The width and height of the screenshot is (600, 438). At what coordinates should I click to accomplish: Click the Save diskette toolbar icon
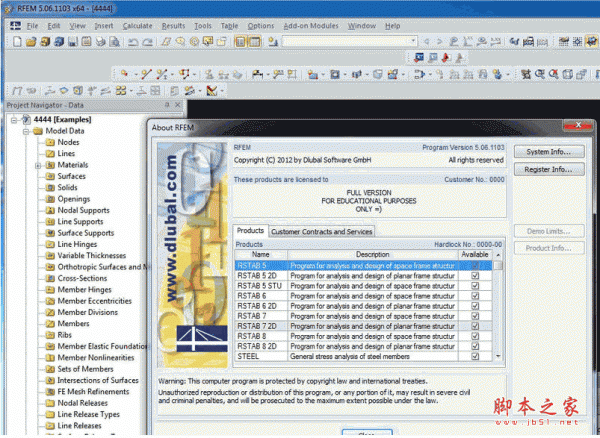click(x=73, y=41)
